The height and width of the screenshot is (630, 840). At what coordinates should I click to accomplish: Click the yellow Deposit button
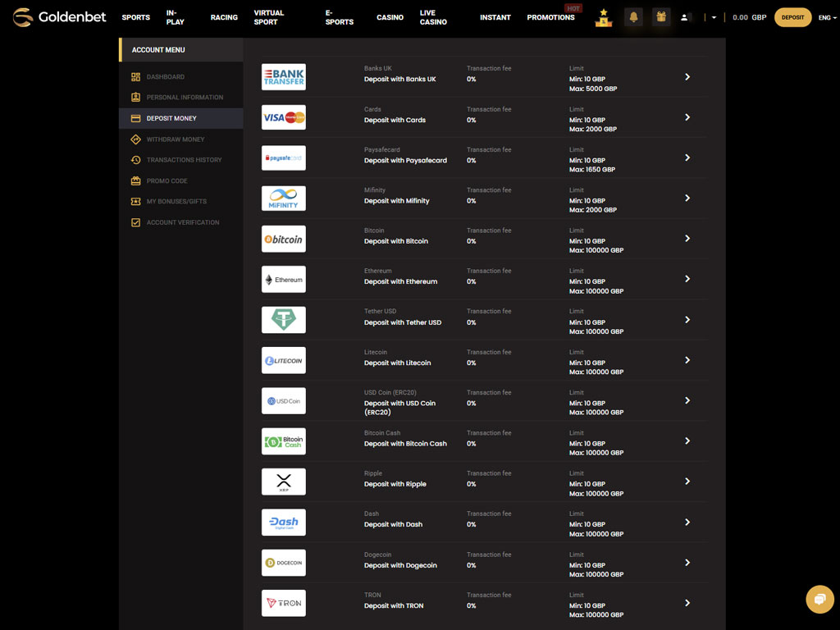792,17
